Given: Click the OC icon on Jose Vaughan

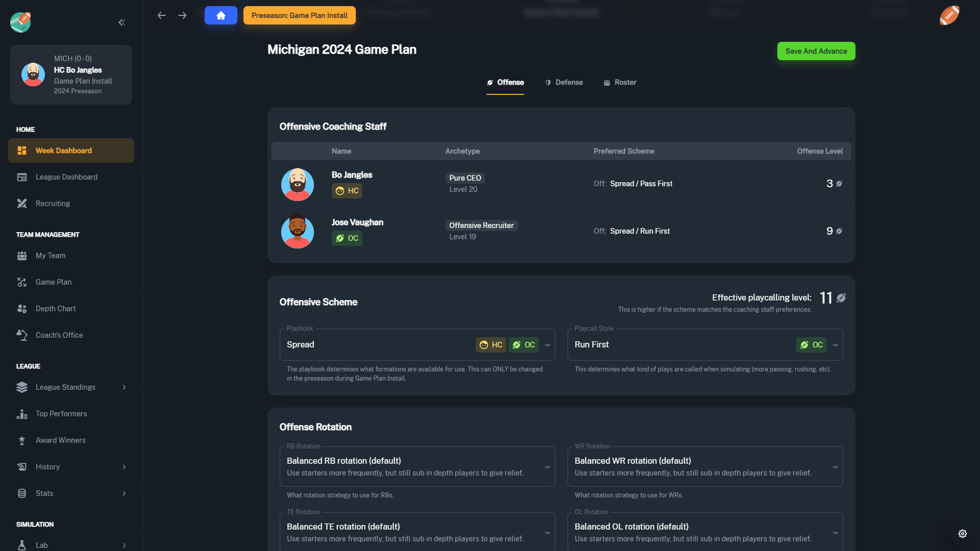Looking at the screenshot, I should pos(347,238).
